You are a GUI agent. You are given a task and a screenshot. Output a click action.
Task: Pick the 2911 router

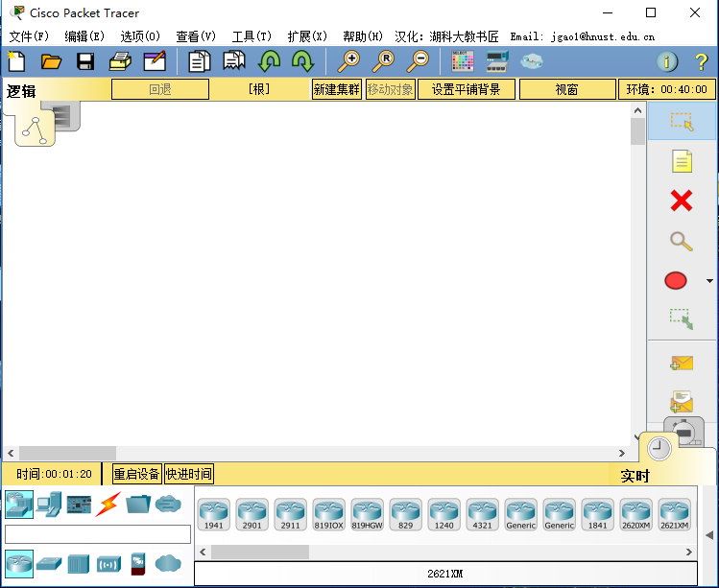pos(290,515)
